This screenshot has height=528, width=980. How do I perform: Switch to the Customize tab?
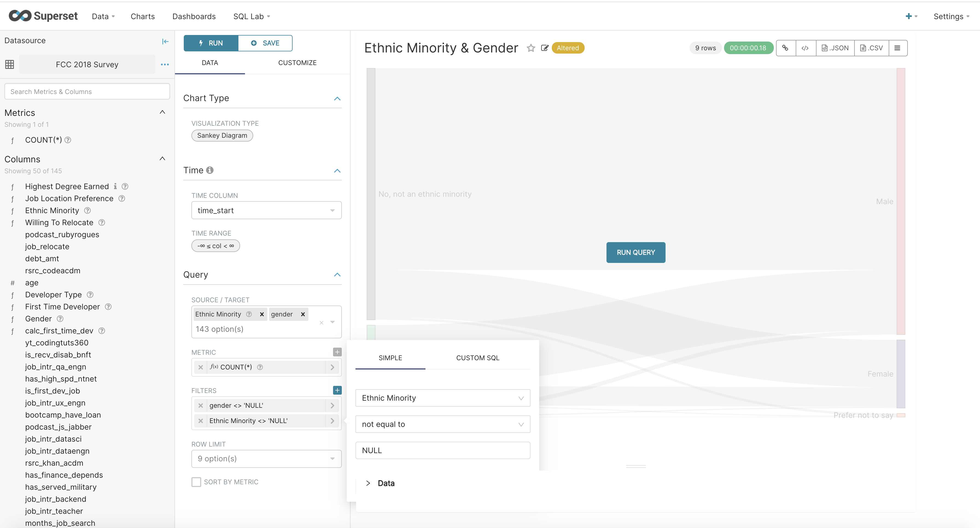[x=297, y=63]
